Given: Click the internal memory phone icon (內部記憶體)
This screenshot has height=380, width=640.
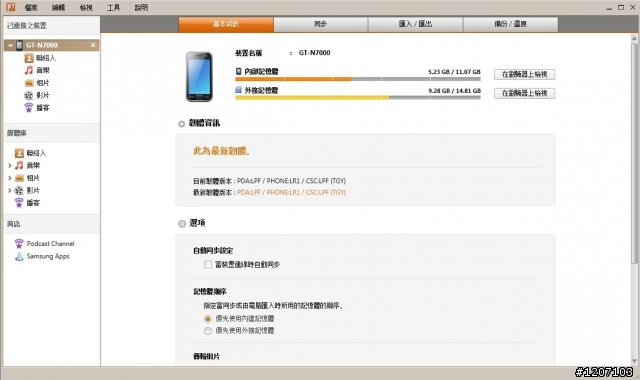Looking at the screenshot, I should coord(238,71).
